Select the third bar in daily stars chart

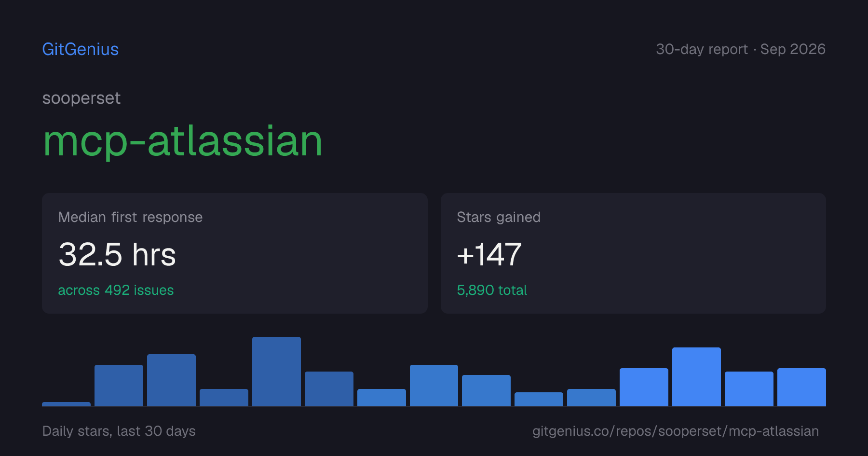click(x=171, y=380)
